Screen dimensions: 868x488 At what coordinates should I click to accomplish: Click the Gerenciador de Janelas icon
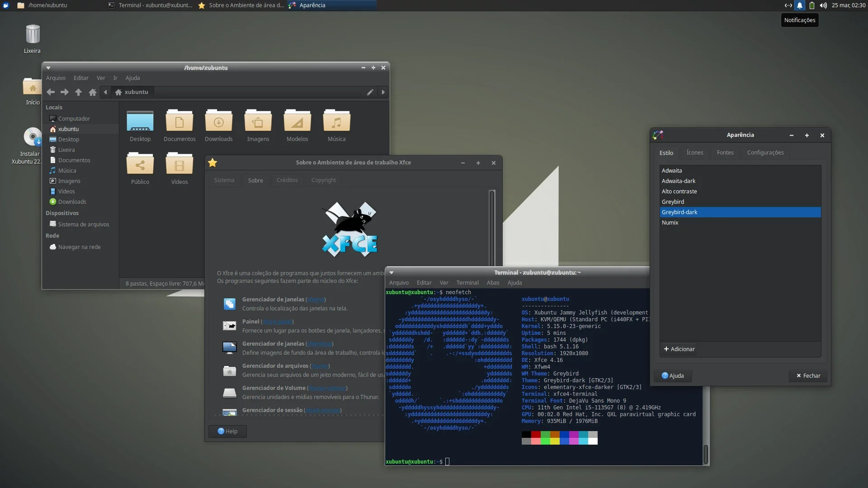(230, 304)
